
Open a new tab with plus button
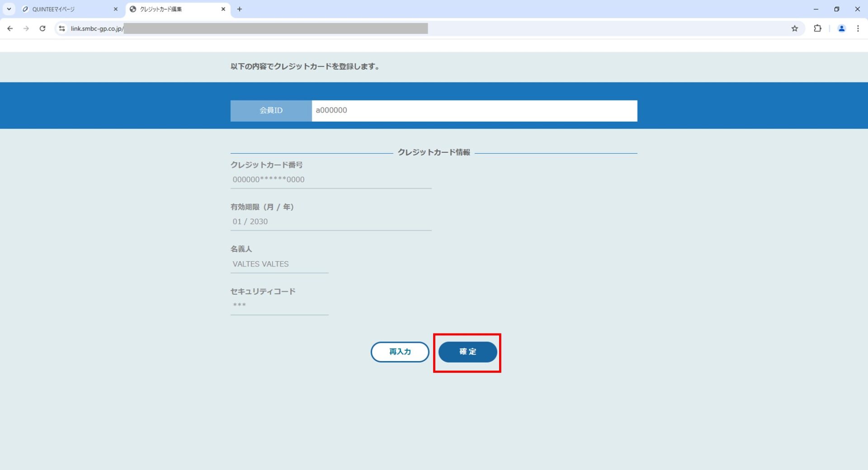click(240, 9)
